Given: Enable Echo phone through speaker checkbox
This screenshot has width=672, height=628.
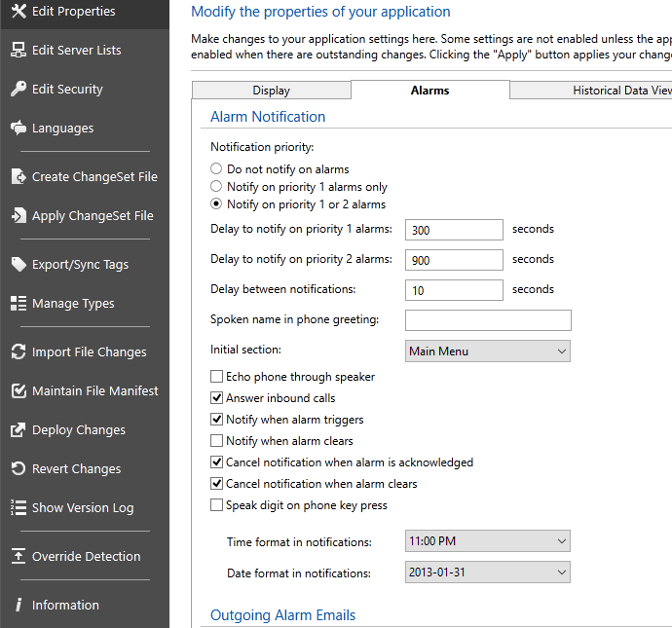Looking at the screenshot, I should click(x=217, y=377).
